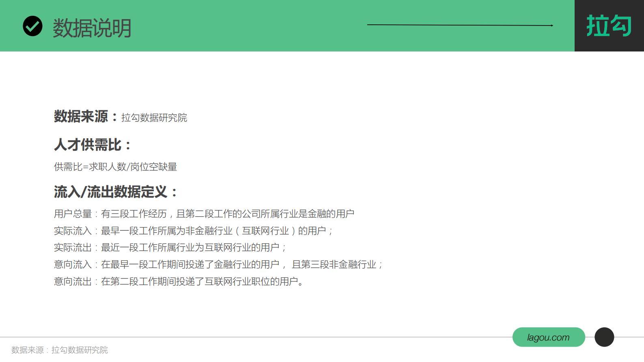Click the dark circle beside lagou.com
This screenshot has height=362, width=644.
[604, 337]
